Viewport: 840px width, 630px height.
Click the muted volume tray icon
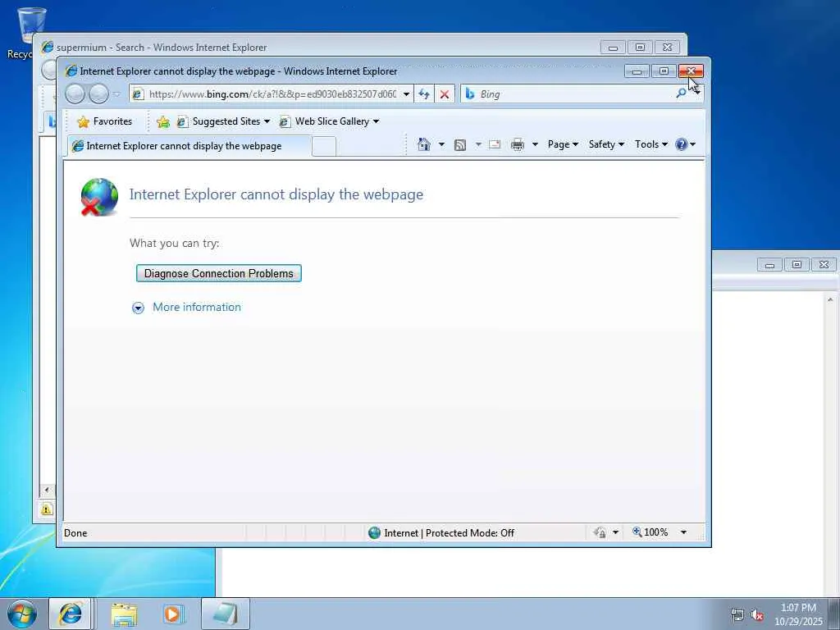[757, 614]
